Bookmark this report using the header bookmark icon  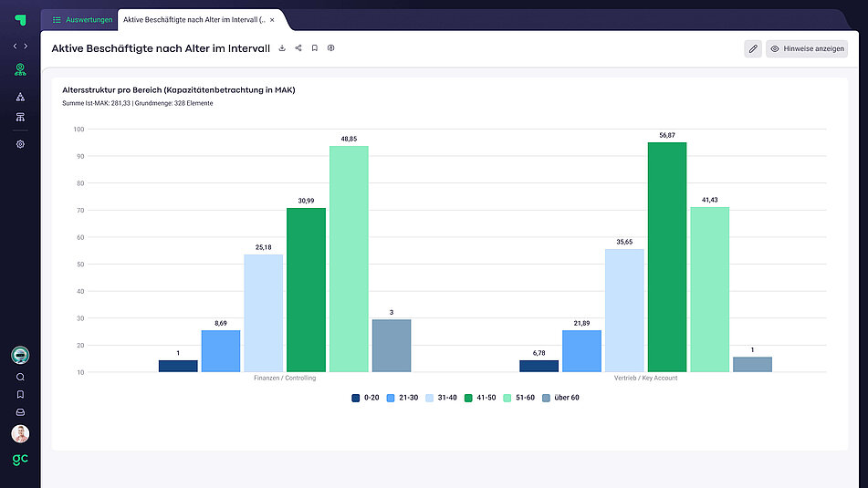[x=315, y=47]
